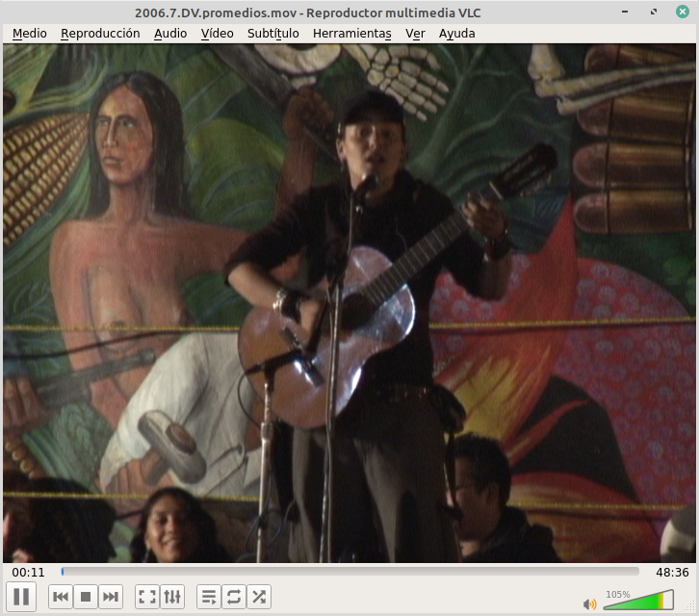Pause the video playback
Screen dimensions: 699x616
[x=21, y=597]
